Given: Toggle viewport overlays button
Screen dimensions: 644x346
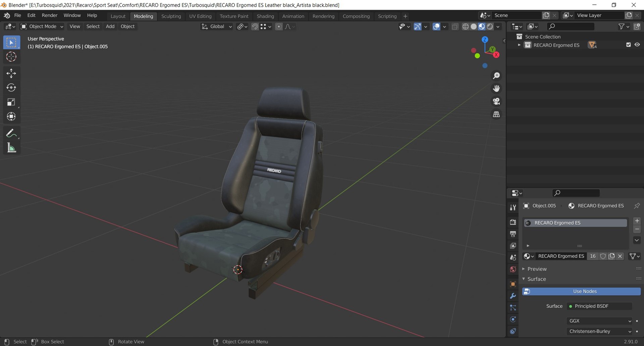Looking at the screenshot, I should coord(436,26).
